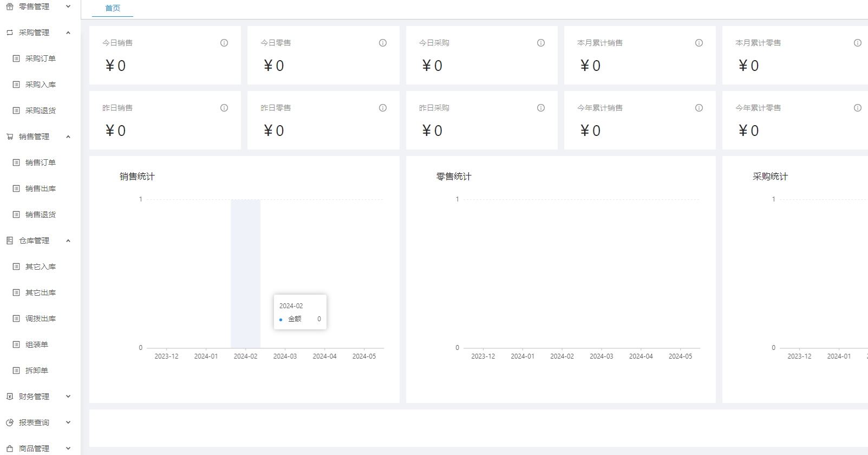
Task: Click info icon on 本月累计零售 card
Action: 858,43
